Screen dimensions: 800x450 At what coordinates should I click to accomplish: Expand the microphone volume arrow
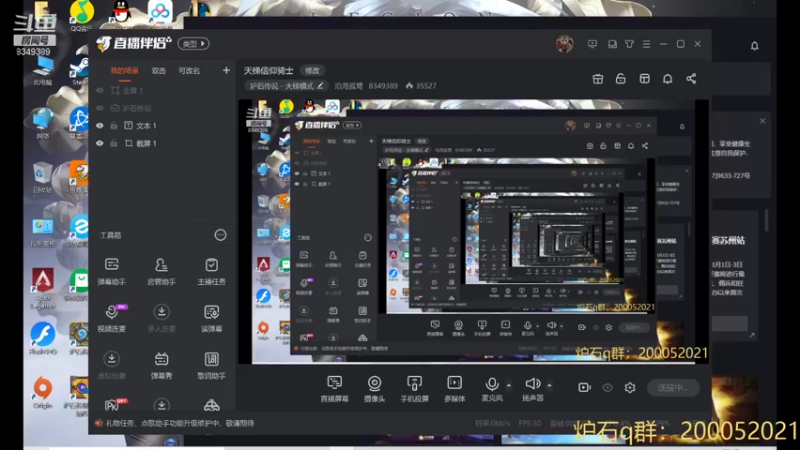[x=509, y=385]
